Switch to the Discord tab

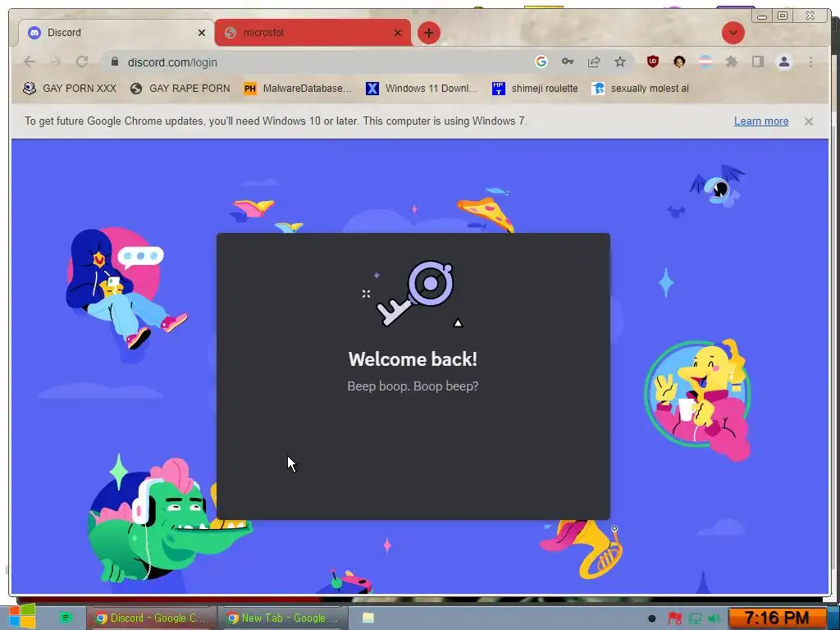coord(116,33)
